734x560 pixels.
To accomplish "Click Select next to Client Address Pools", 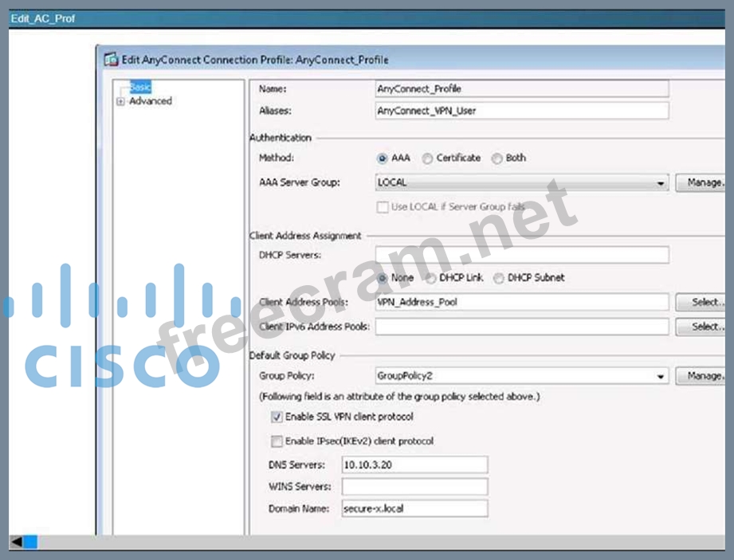I will click(x=703, y=303).
